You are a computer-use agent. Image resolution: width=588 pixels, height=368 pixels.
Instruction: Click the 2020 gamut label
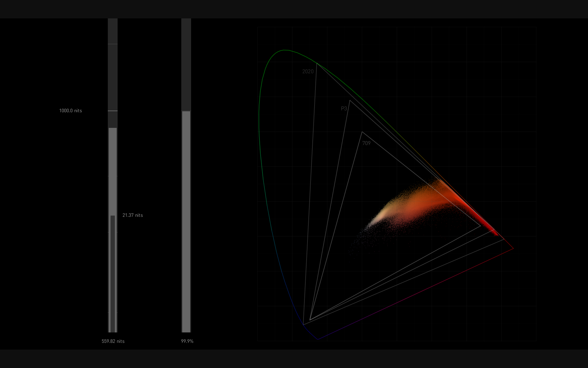point(308,71)
